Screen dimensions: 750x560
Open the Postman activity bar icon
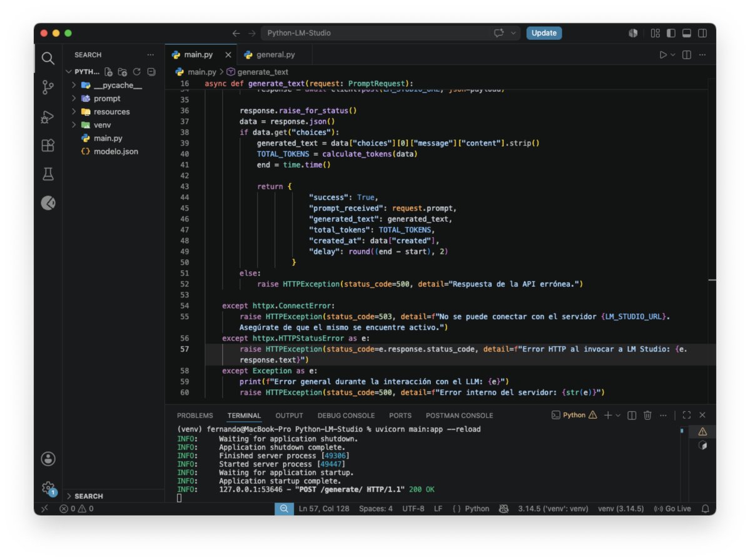point(48,203)
